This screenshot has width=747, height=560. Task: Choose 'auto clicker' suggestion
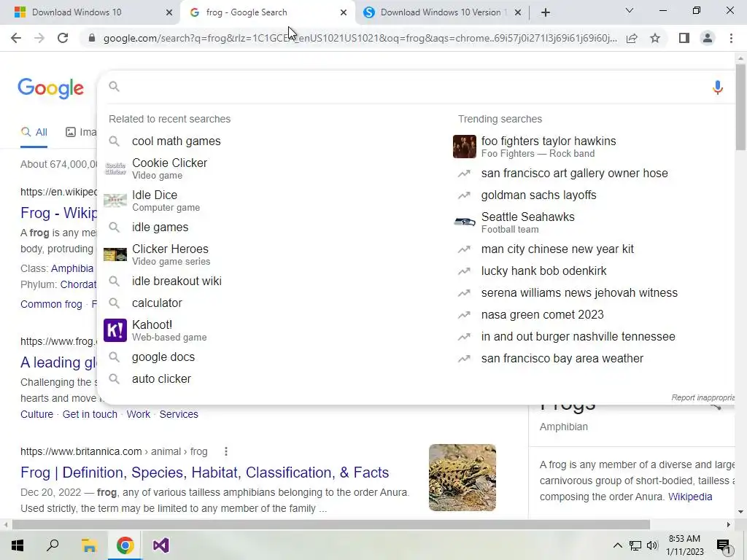coord(271,379)
